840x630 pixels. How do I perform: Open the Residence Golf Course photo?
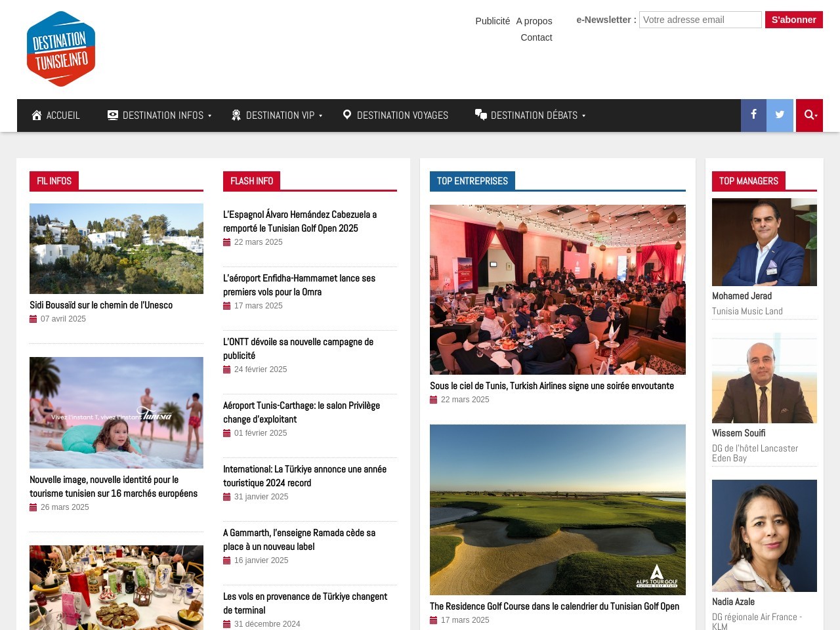click(558, 510)
